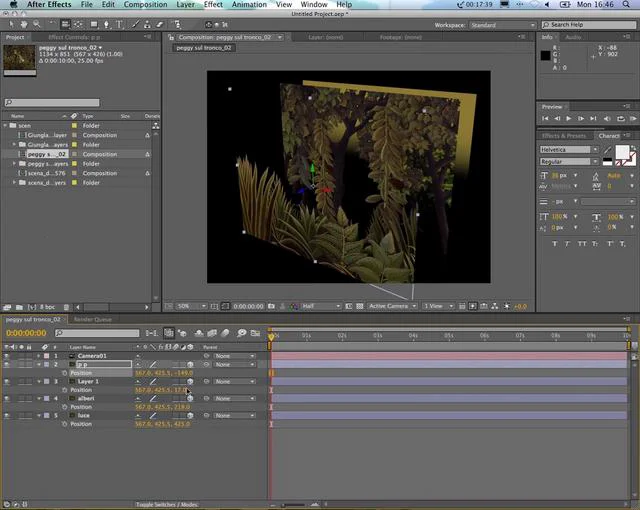Select the Rectangle shape tool

94,24
